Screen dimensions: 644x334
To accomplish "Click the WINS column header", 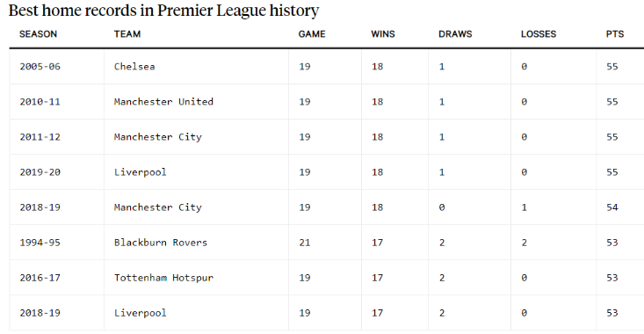I will pos(383,34).
